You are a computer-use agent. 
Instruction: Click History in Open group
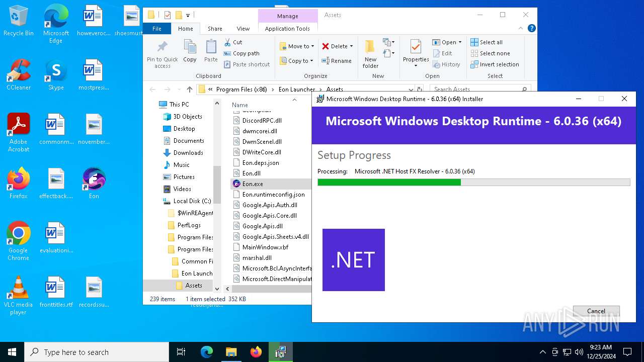(446, 64)
